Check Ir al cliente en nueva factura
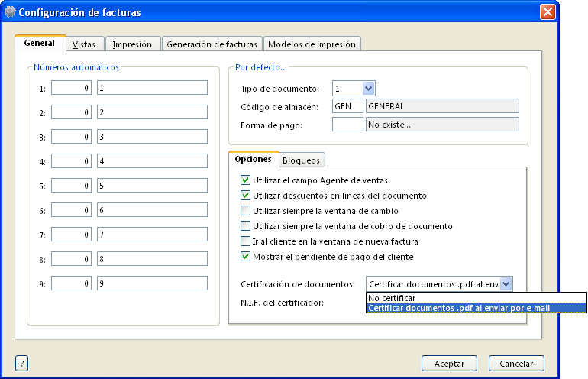This screenshot has width=588, height=379. click(245, 241)
